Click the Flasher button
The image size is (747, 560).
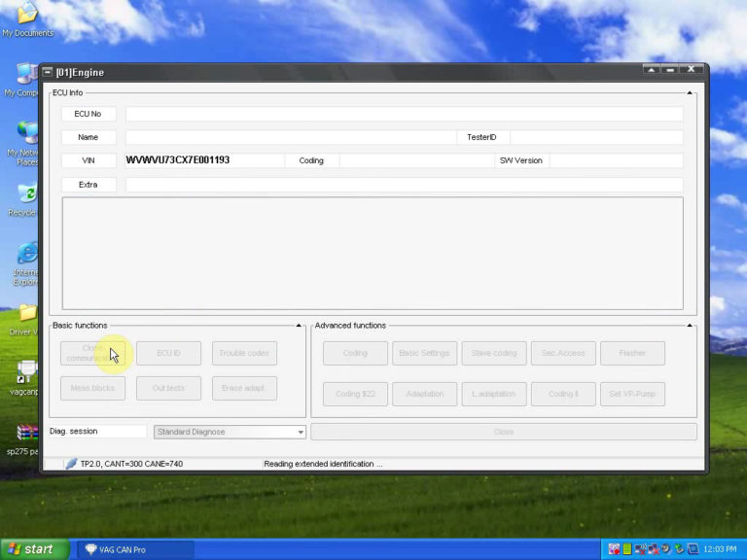click(x=632, y=353)
